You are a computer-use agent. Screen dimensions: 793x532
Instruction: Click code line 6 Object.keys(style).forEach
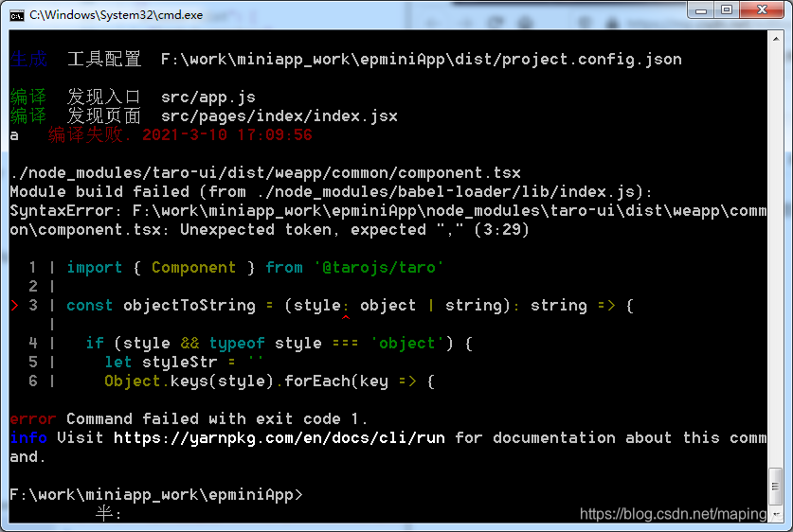pyautogui.click(x=270, y=381)
